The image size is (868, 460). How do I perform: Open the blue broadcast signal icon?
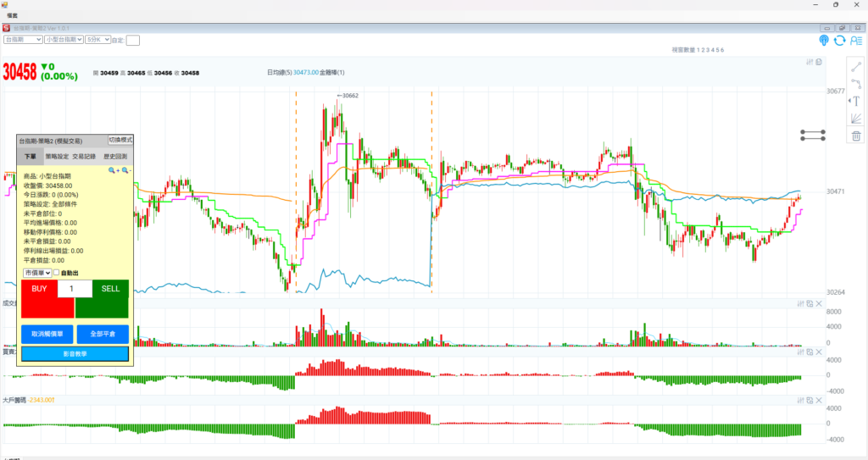coord(823,40)
